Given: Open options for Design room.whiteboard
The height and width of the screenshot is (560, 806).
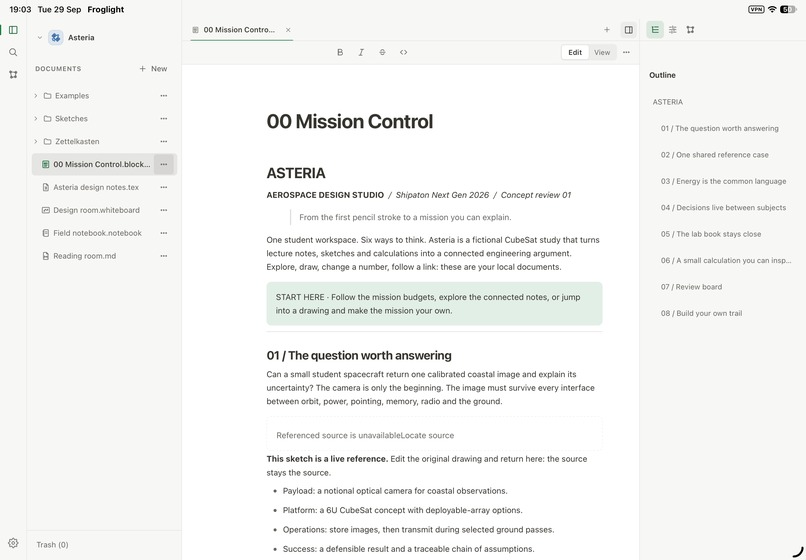Looking at the screenshot, I should click(x=163, y=210).
